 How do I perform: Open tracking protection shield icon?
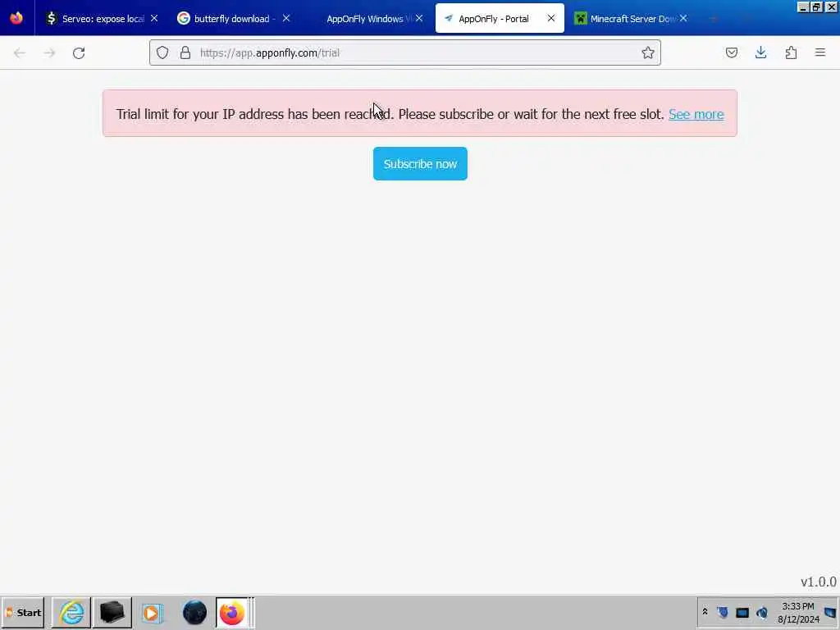162,52
